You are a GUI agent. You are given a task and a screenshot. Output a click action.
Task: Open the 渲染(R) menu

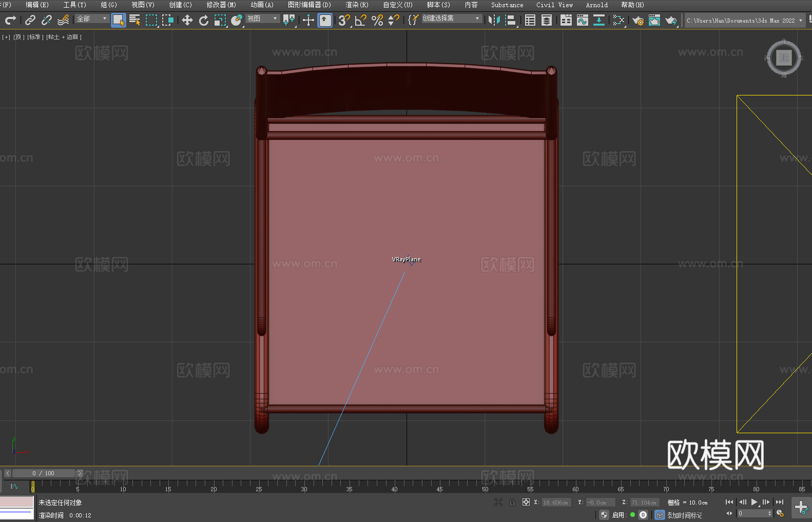click(357, 5)
